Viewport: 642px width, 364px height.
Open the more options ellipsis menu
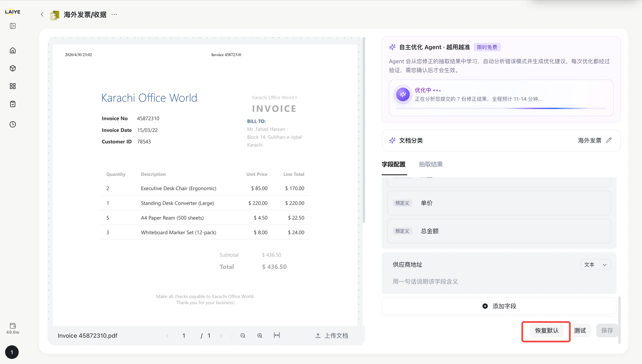[114, 14]
